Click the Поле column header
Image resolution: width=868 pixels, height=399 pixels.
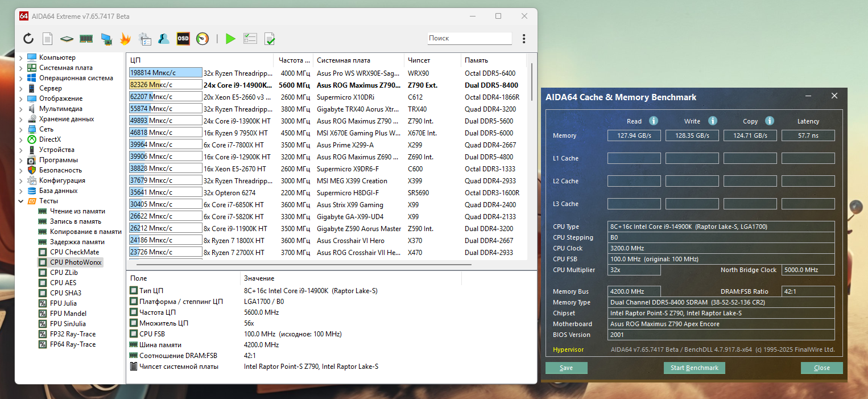(x=183, y=278)
